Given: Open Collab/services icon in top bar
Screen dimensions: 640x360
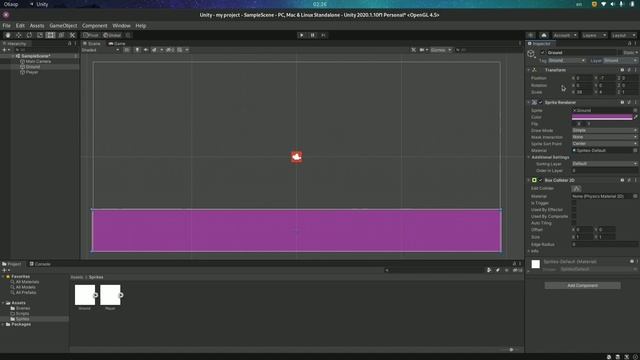Looking at the screenshot, I should click(531, 35).
